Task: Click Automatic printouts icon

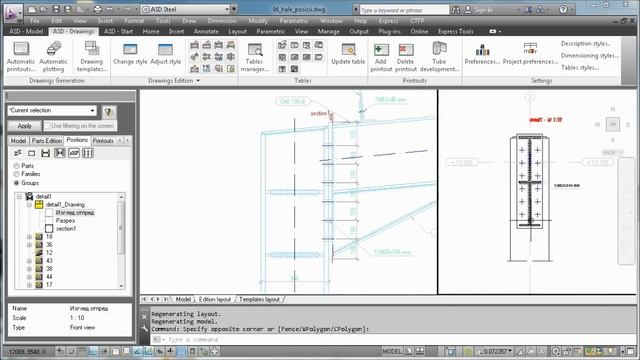Action: [21, 49]
